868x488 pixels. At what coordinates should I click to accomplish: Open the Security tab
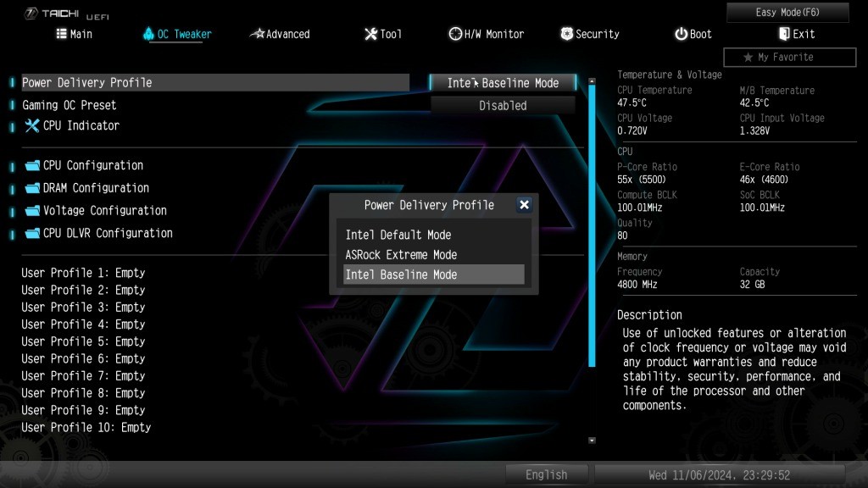(590, 34)
